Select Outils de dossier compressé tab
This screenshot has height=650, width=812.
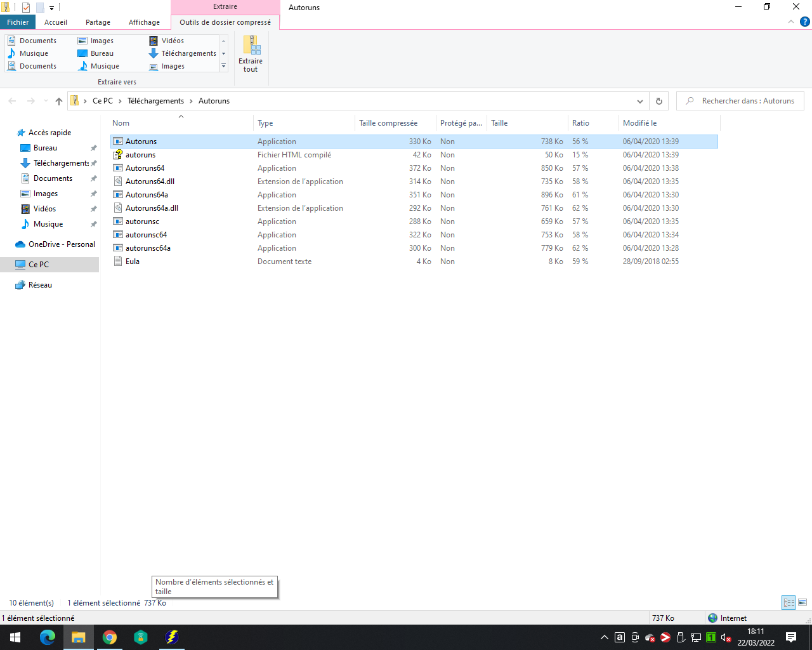[x=225, y=22]
